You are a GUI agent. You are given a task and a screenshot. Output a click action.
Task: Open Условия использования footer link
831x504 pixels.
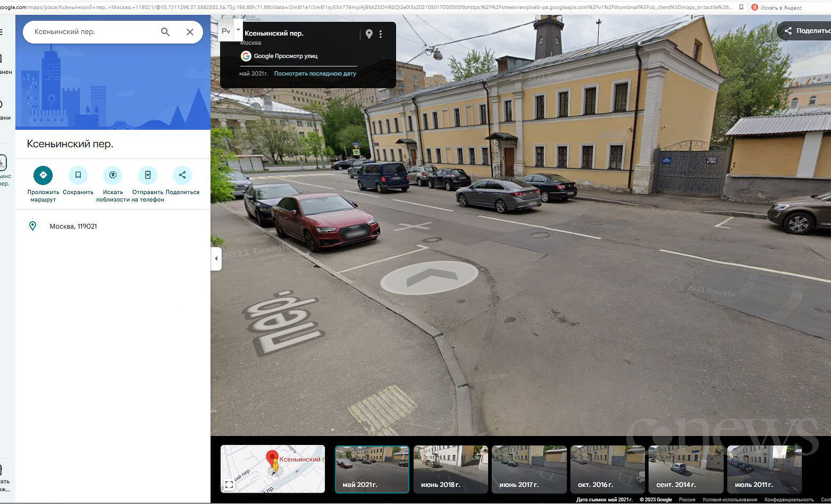[x=729, y=500]
